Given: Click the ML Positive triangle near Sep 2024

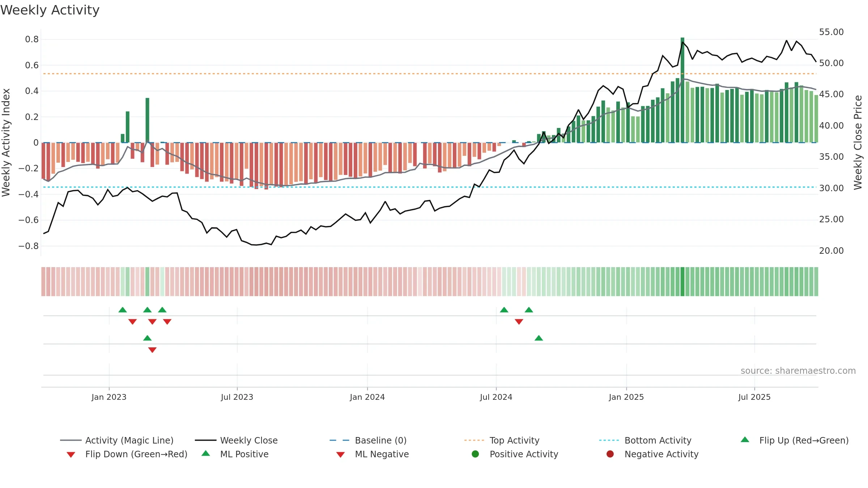Looking at the screenshot, I should click(x=539, y=338).
